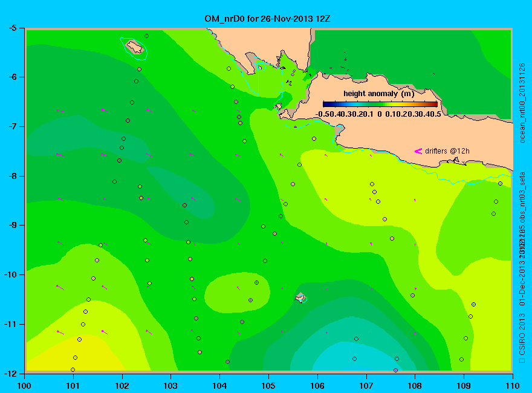This screenshot has height=393, width=532.
Task: Click the height anomaly (m) colorbar label
Action: [x=378, y=94]
